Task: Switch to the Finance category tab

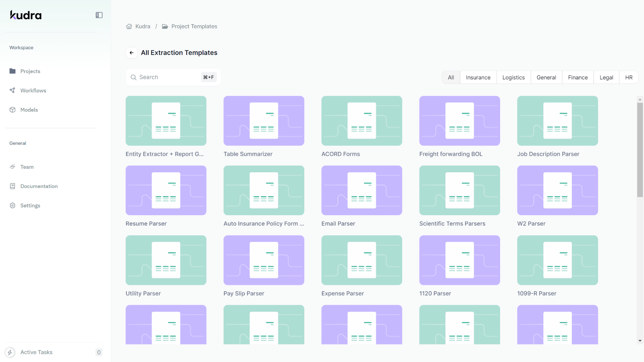Action: pos(578,77)
